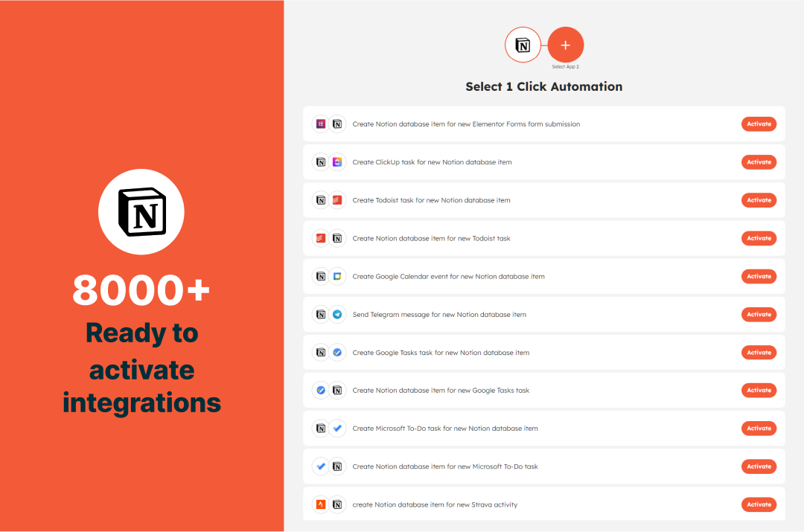Click 'Create Google Tasks task for new Notion database item'

point(441,353)
